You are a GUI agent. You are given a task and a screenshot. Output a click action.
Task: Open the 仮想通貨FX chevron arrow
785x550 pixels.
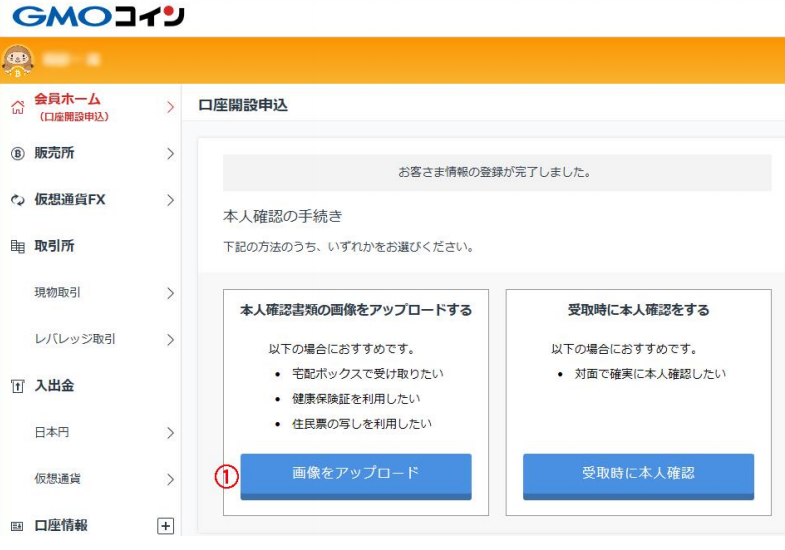170,200
